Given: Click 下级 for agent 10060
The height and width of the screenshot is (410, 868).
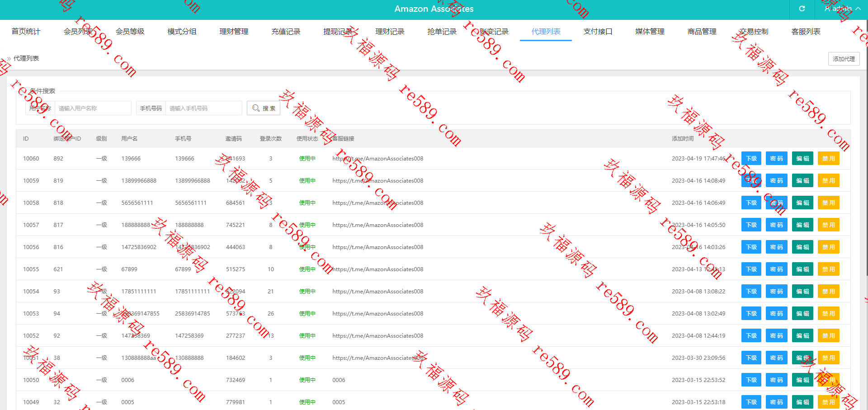Looking at the screenshot, I should coord(751,158).
